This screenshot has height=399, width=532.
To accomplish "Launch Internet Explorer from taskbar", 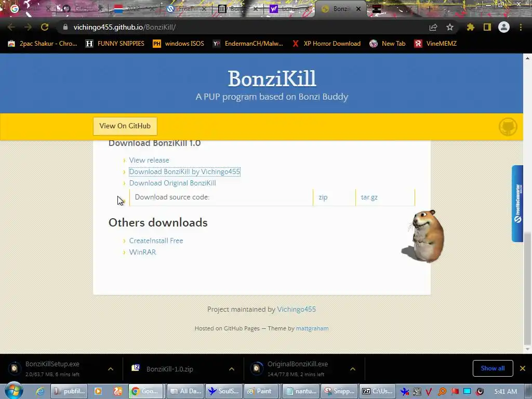I will (40, 391).
